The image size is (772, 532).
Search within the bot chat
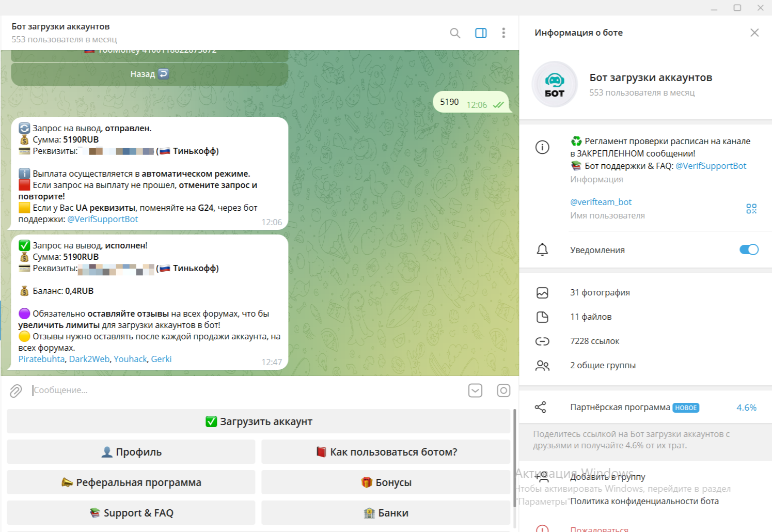coord(455,33)
